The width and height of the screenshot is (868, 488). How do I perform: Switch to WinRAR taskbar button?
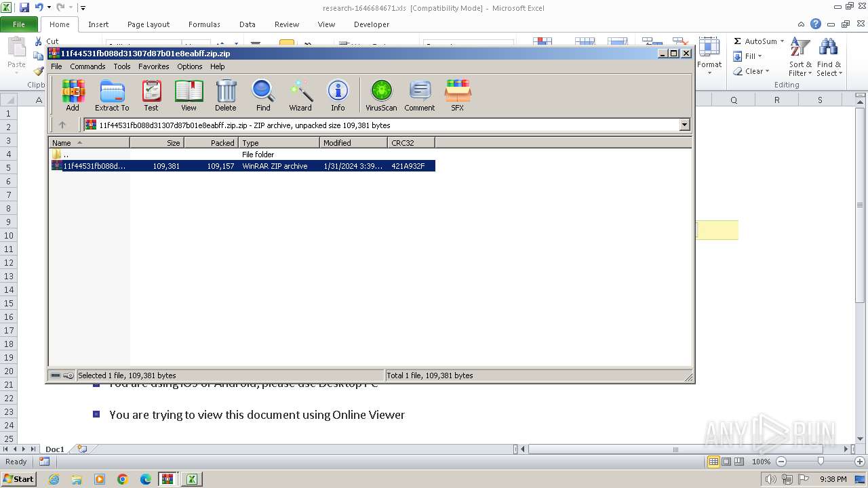pos(167,479)
